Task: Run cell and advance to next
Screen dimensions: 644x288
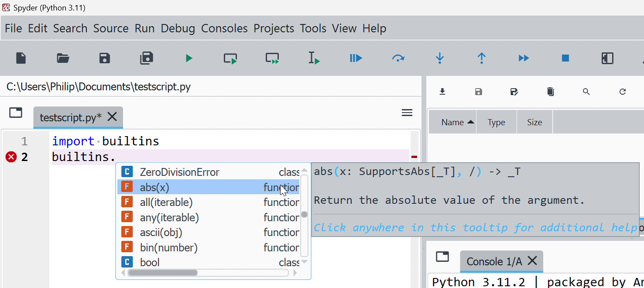Action: pyautogui.click(x=272, y=58)
